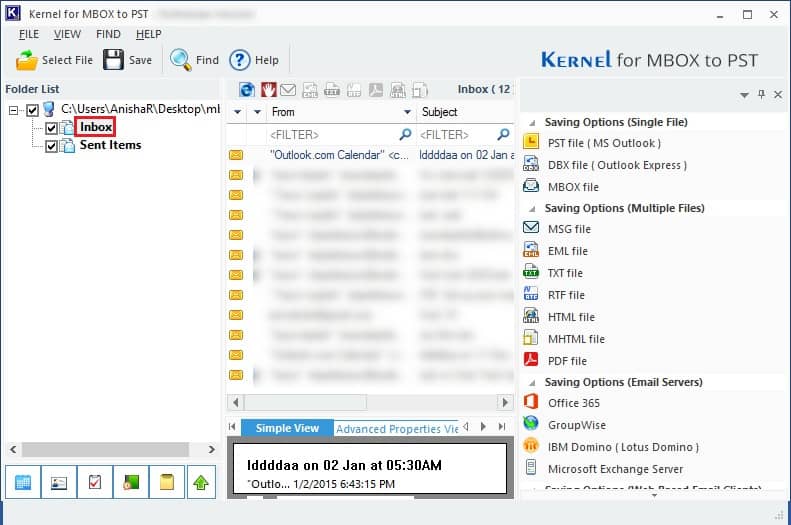The height and width of the screenshot is (525, 791).
Task: Open the Help question mark icon
Action: click(x=240, y=60)
